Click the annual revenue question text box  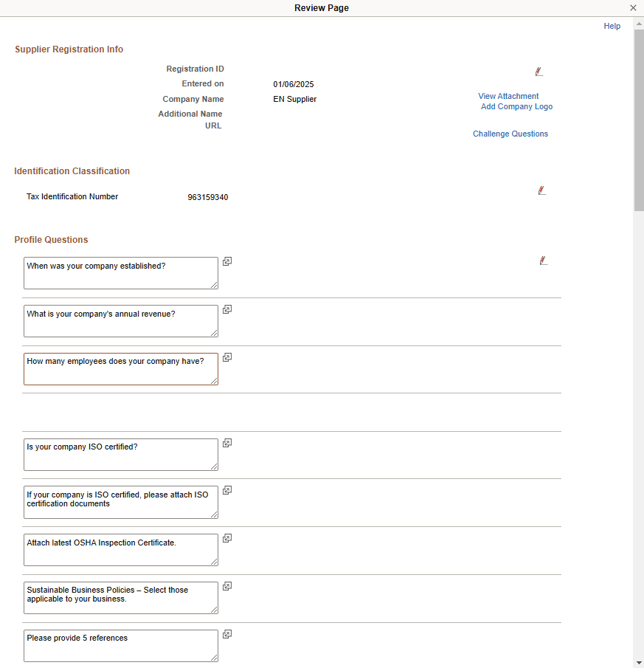pyautogui.click(x=121, y=321)
